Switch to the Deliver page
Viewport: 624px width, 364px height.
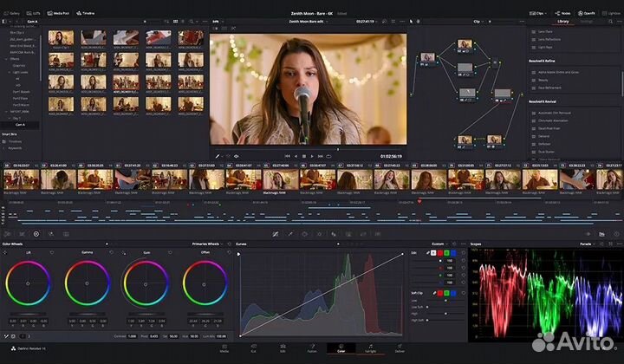pyautogui.click(x=400, y=349)
